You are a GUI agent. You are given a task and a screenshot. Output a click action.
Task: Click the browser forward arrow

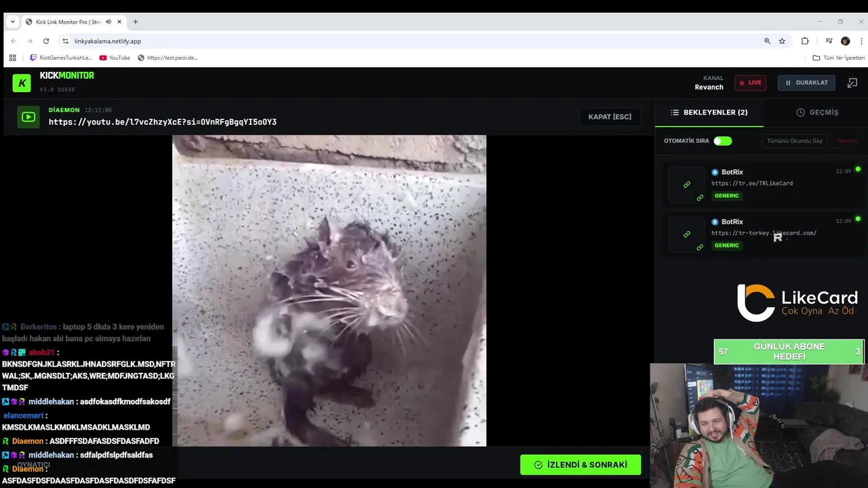click(x=29, y=41)
